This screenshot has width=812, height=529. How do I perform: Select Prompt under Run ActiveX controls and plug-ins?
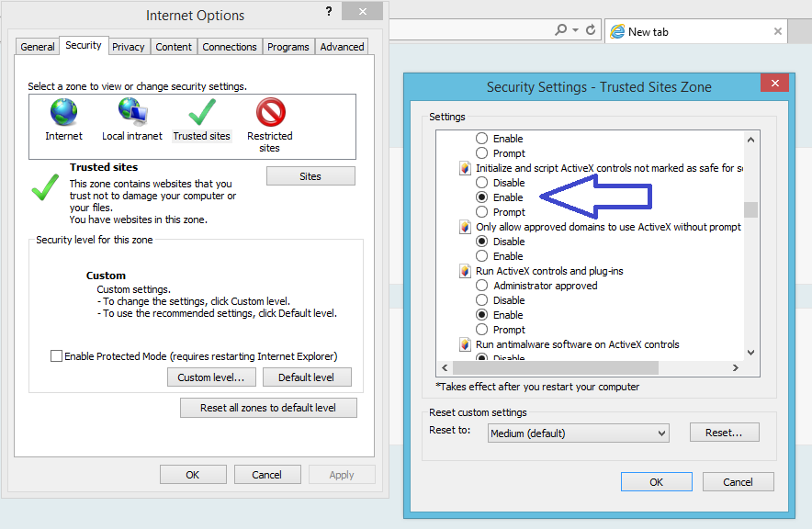pos(481,330)
